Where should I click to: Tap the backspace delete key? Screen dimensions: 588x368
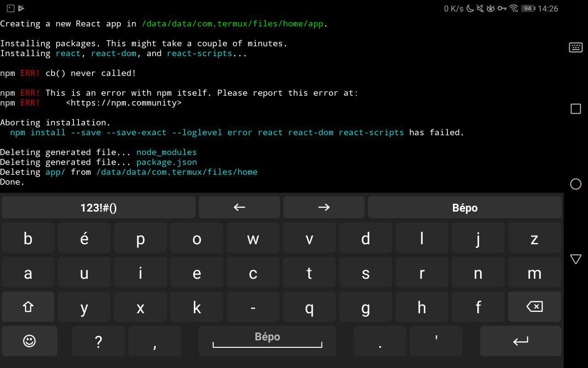534,307
